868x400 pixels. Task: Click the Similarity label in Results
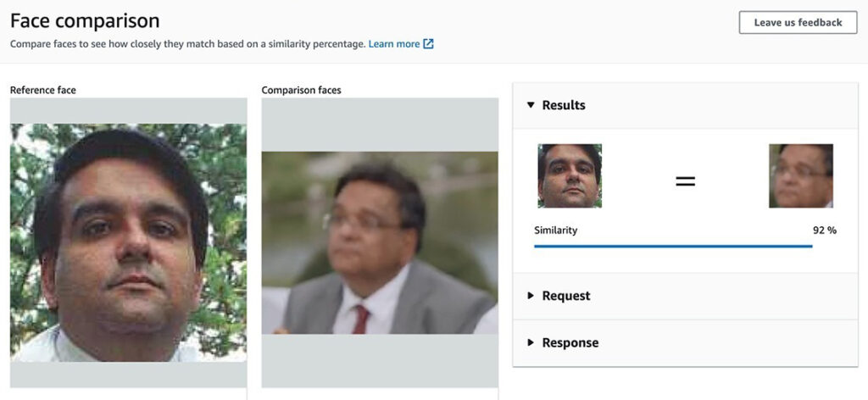555,230
